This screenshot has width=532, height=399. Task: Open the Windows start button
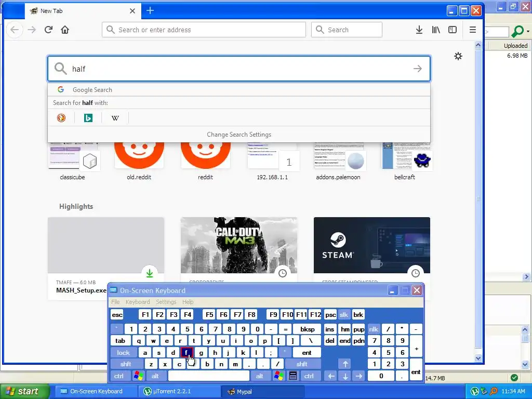coord(24,391)
